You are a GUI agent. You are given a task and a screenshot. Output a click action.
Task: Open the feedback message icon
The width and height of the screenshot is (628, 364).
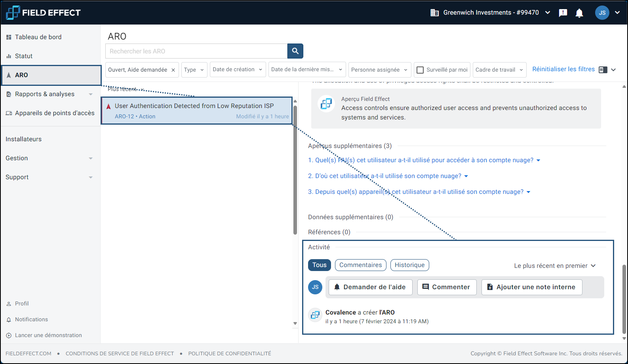coord(563,13)
